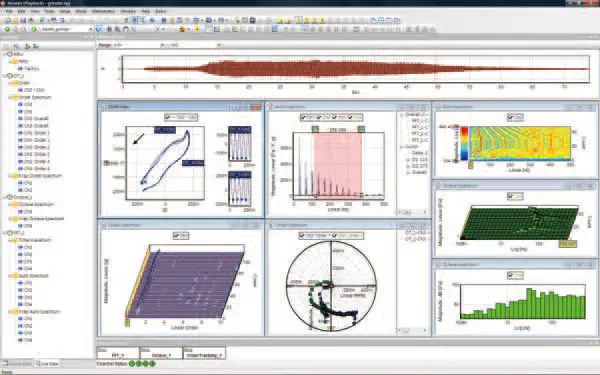600x375 pixels.
Task: Collapse the Time Waveform folder
Action: pos(9,240)
